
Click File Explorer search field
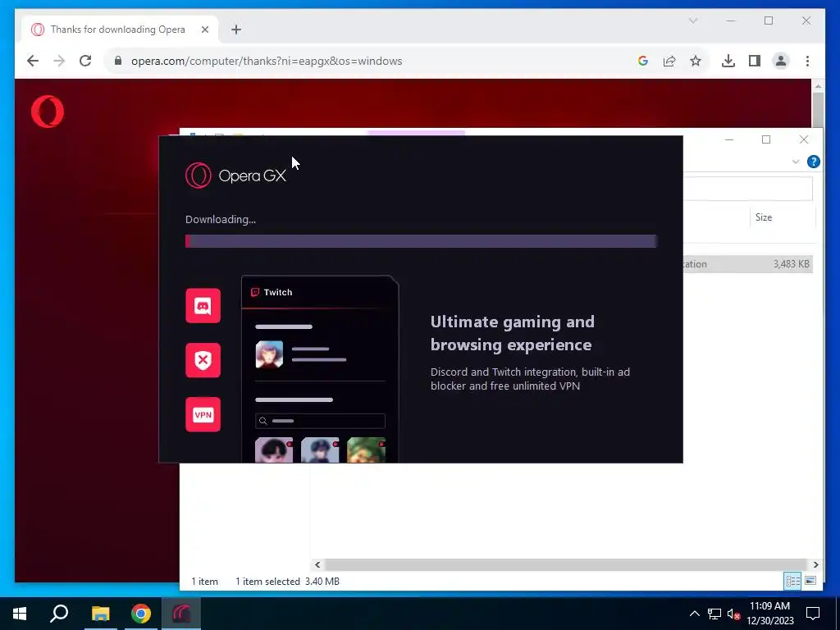(x=748, y=189)
